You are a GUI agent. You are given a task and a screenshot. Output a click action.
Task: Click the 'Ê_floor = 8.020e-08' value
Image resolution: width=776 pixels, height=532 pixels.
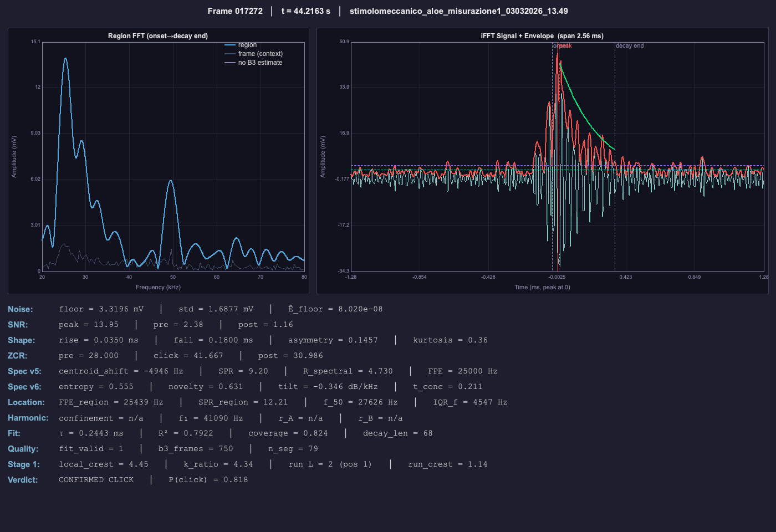click(335, 309)
